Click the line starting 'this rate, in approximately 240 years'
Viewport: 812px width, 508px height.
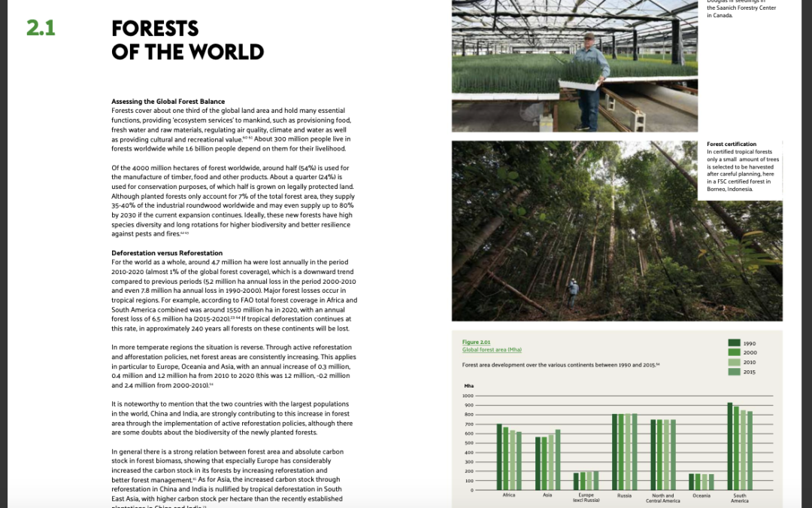click(x=231, y=329)
